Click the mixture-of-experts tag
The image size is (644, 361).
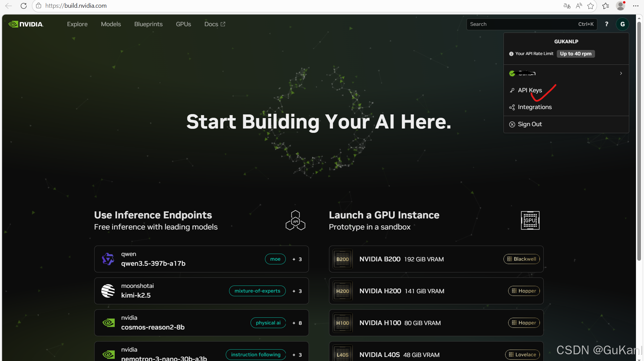[257, 291]
